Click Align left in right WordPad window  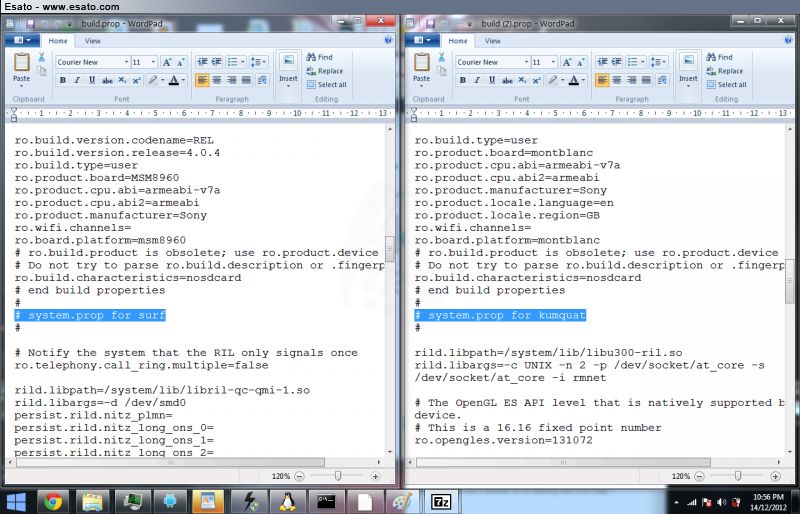(602, 80)
